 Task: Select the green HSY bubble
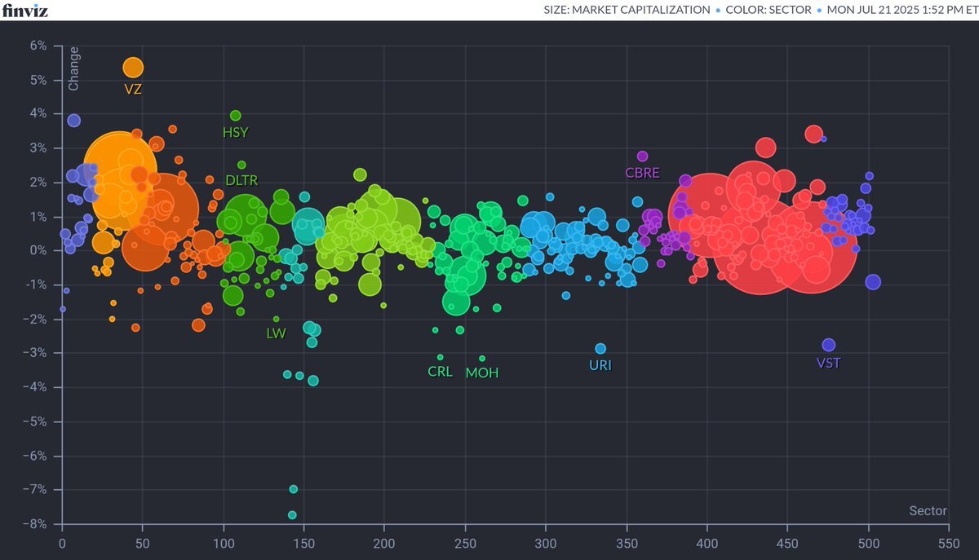pyautogui.click(x=236, y=115)
